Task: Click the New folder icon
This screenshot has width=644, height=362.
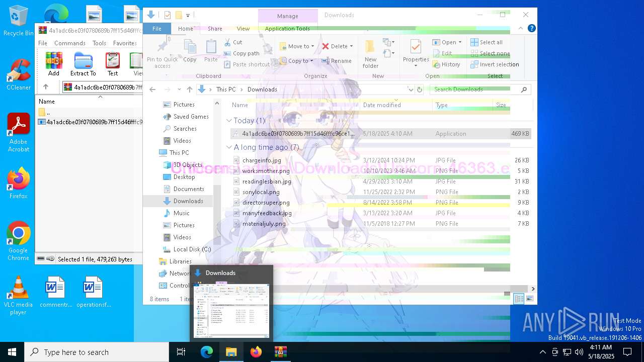Action: (x=370, y=47)
